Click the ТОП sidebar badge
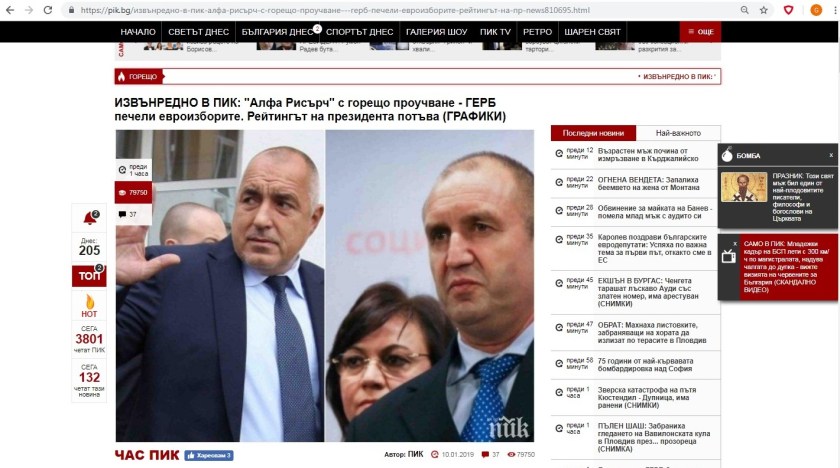Image resolution: width=840 pixels, height=468 pixels. pyautogui.click(x=89, y=276)
